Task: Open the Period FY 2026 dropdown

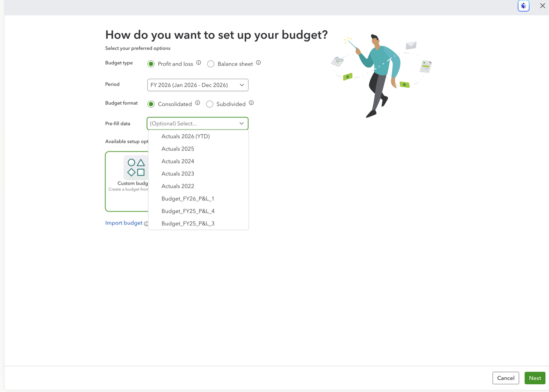Action: pos(198,85)
